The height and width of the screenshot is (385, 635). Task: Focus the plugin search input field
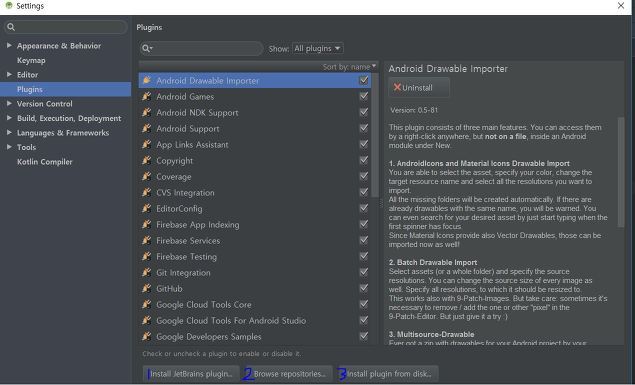click(x=201, y=49)
